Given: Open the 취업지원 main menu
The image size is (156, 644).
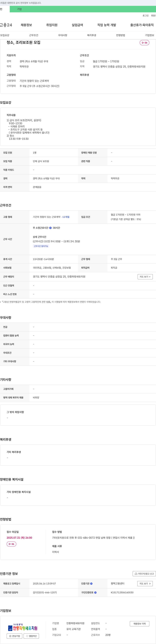Looking at the screenshot, I should point(52,25).
